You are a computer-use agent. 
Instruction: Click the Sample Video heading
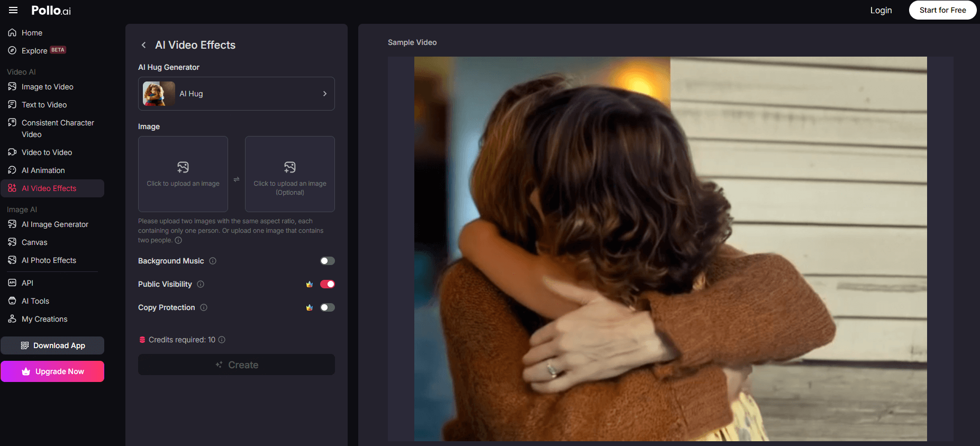point(412,42)
